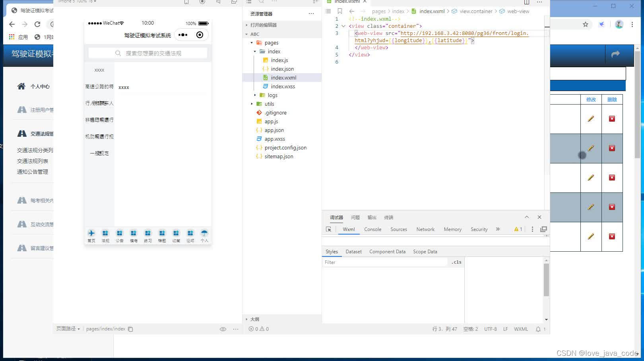Open the 页面路径 dropdown

pos(68,329)
